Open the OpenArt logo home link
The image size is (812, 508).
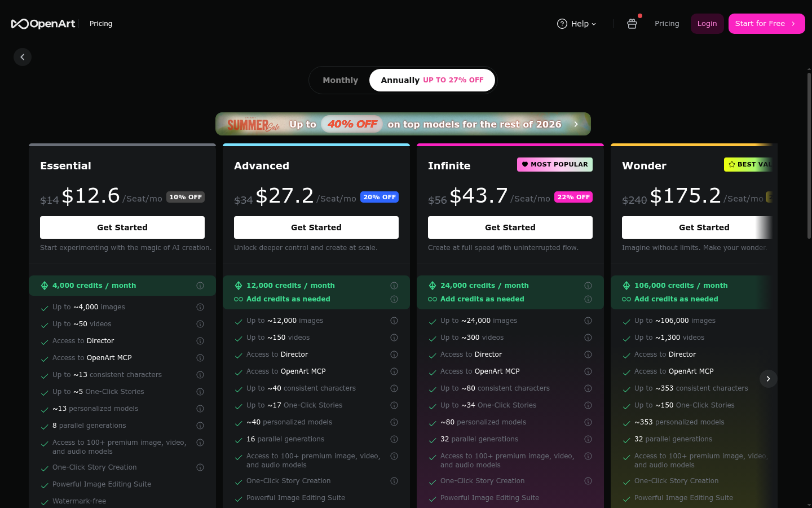coord(43,24)
